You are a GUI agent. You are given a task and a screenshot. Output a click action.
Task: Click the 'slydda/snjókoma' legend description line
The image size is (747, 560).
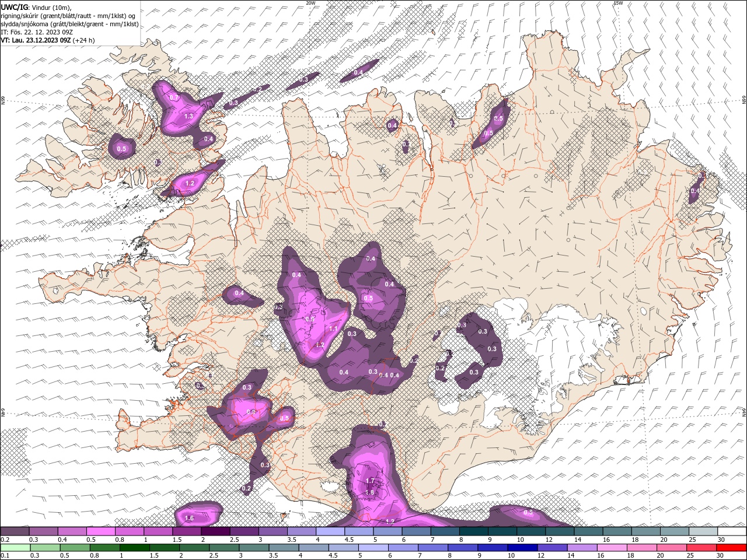(x=70, y=24)
